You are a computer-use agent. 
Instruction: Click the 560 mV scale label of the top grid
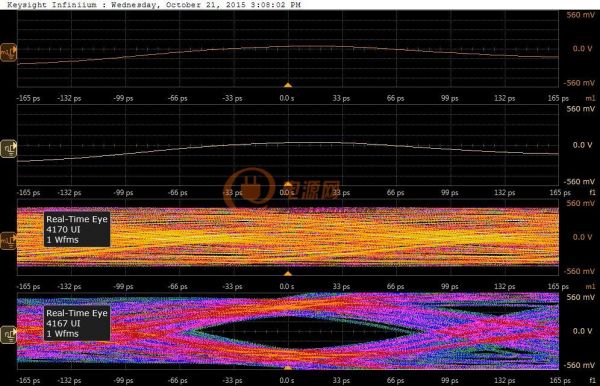tap(580, 15)
